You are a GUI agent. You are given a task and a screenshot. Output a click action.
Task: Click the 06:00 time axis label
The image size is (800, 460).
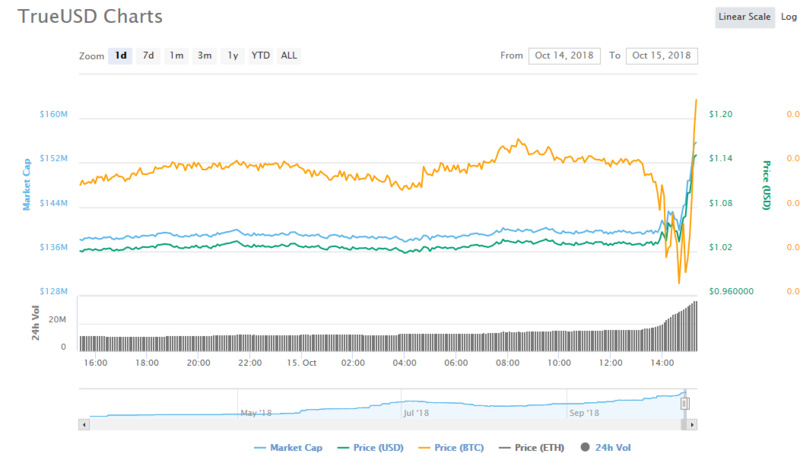point(456,363)
